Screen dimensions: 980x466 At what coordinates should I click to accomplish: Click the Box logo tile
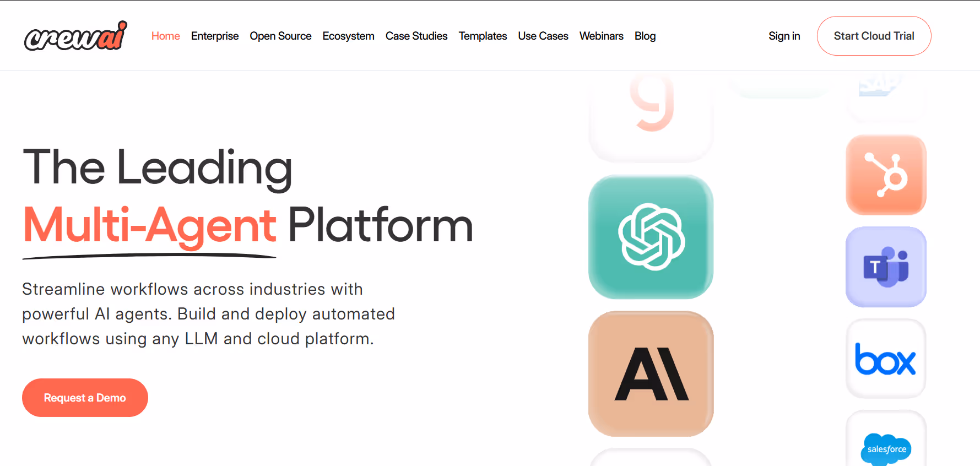coord(886,359)
